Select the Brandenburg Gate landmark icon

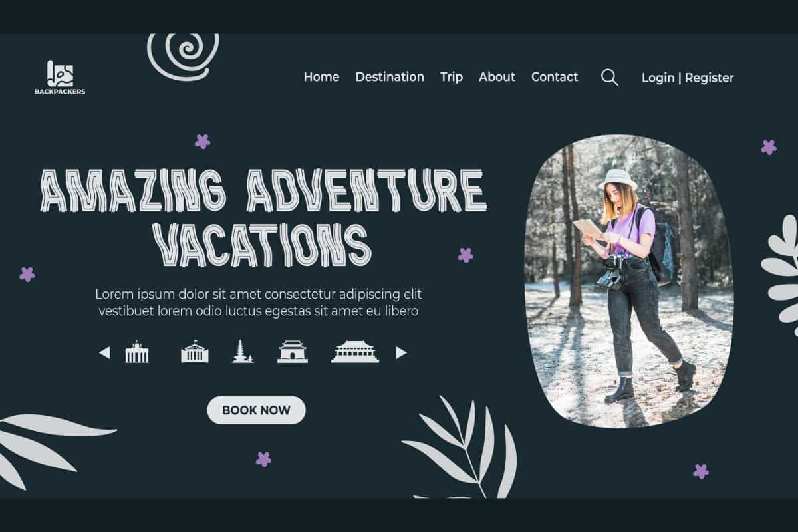[137, 352]
